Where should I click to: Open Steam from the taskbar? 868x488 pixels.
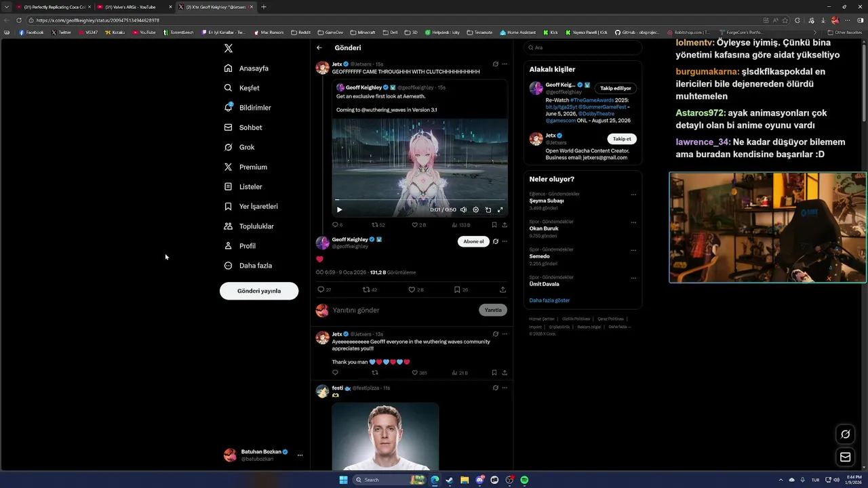click(449, 480)
